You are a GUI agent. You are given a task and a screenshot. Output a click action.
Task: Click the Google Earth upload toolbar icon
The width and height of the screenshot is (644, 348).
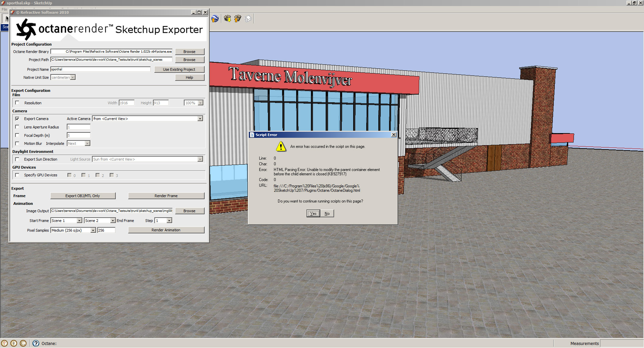coord(215,19)
